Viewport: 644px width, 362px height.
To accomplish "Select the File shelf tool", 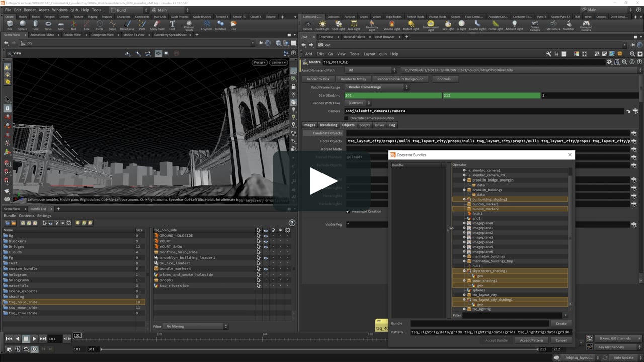I will [x=233, y=25].
